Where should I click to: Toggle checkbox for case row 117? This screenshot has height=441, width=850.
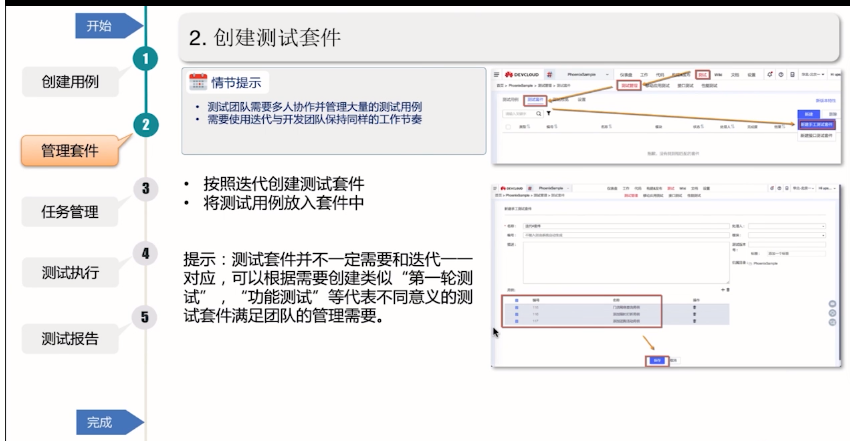pos(517,321)
